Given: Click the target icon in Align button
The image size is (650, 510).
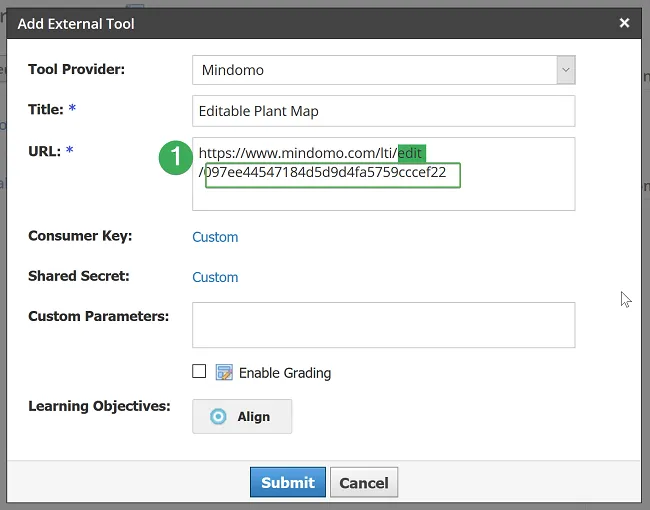Looking at the screenshot, I should click(218, 416).
